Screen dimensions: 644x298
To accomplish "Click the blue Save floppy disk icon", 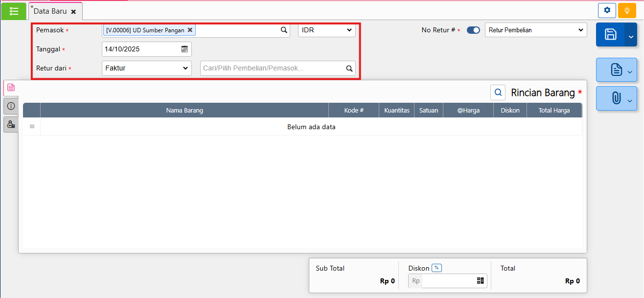I will 610,34.
